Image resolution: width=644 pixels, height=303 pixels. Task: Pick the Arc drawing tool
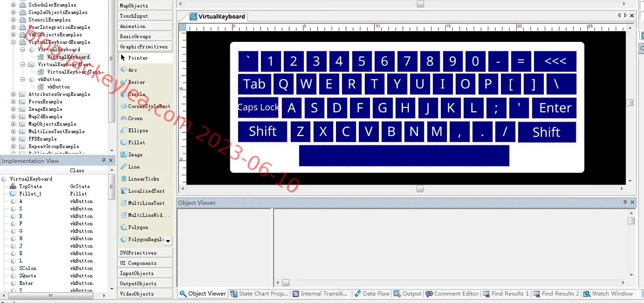click(x=132, y=70)
